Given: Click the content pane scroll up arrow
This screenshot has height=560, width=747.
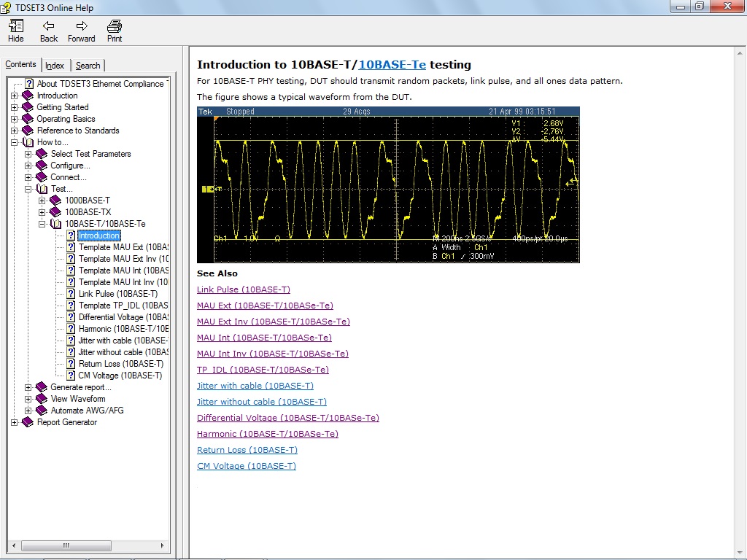Looking at the screenshot, I should pos(740,53).
